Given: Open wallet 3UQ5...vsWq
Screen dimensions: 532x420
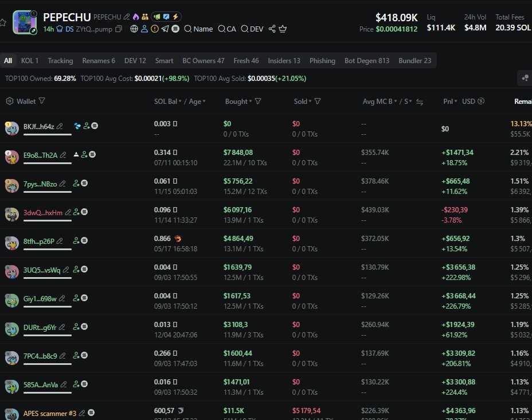Looking at the screenshot, I should (42, 270).
